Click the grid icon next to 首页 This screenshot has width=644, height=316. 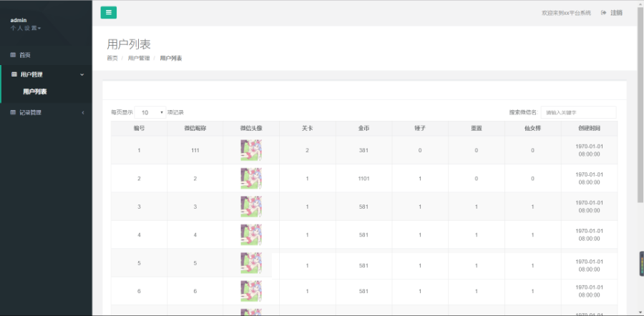pos(13,55)
